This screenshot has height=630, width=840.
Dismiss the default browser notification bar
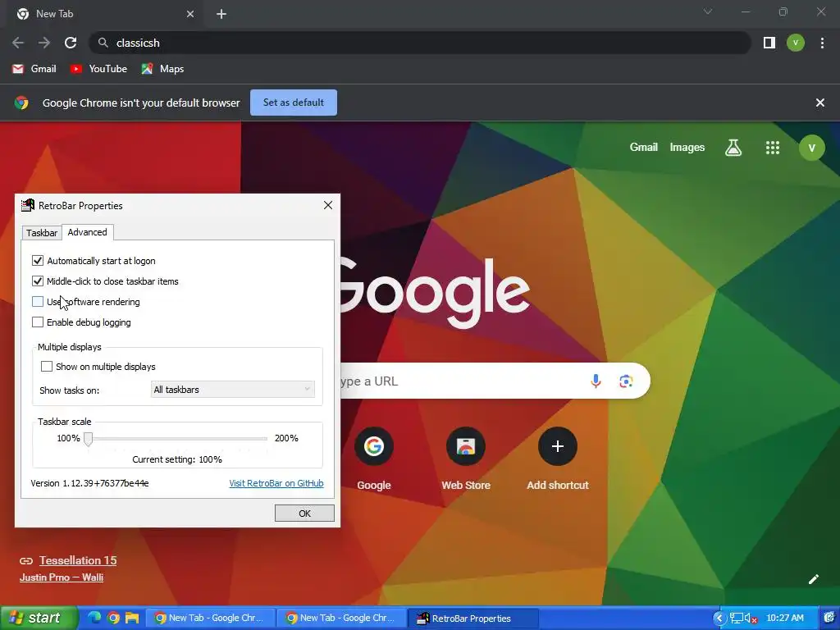(819, 103)
